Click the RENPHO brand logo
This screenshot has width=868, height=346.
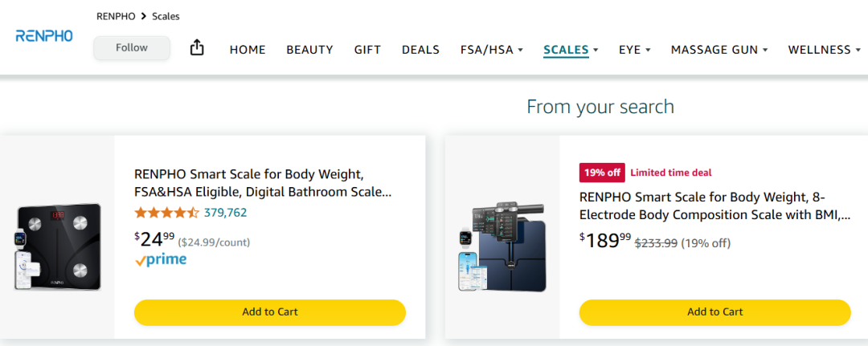(44, 36)
